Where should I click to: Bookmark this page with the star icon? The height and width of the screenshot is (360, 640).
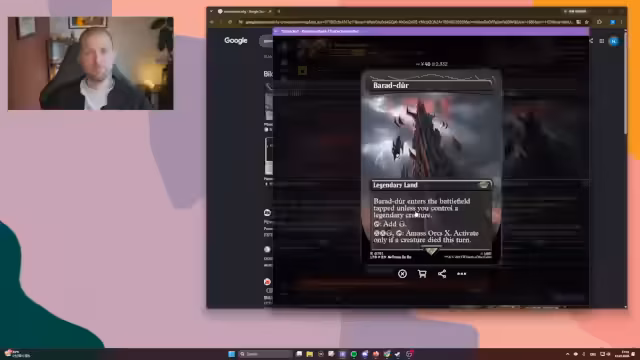click(x=587, y=22)
